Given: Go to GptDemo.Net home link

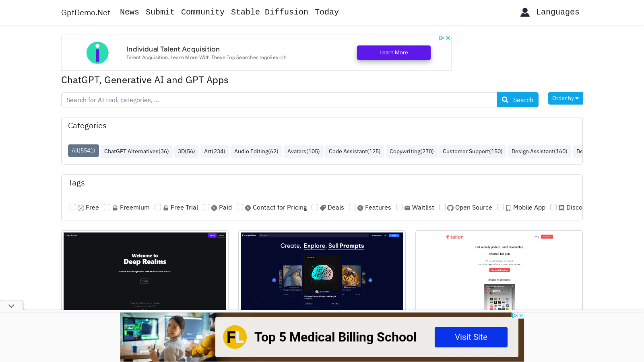Looking at the screenshot, I should point(85,12).
